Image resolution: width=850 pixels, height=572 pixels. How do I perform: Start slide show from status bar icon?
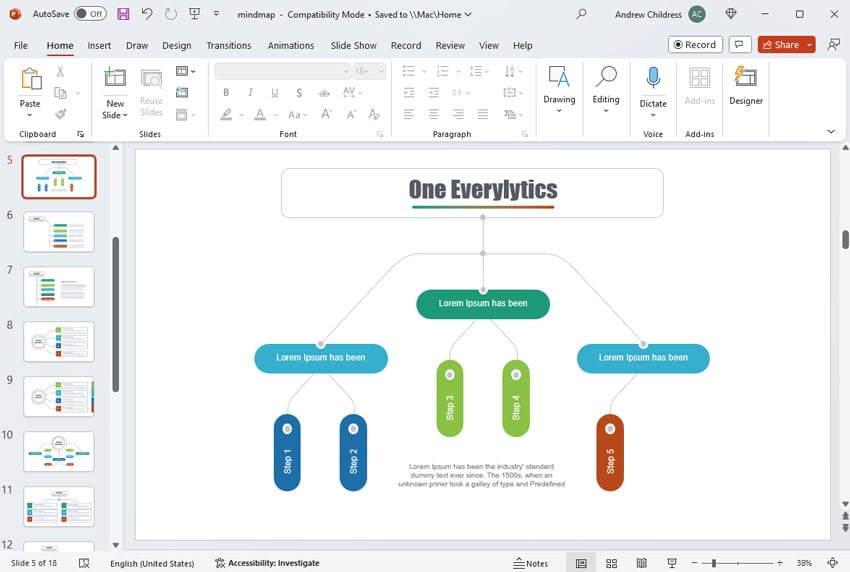[x=672, y=563]
